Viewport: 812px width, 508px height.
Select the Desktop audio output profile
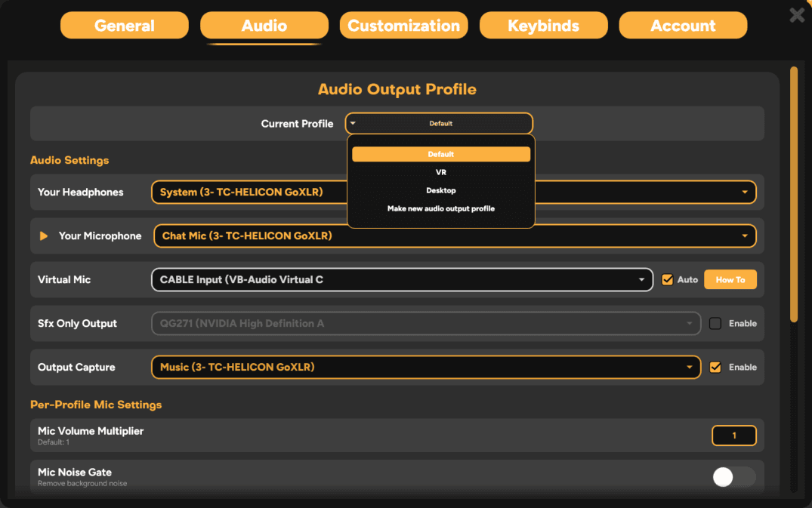coord(440,190)
